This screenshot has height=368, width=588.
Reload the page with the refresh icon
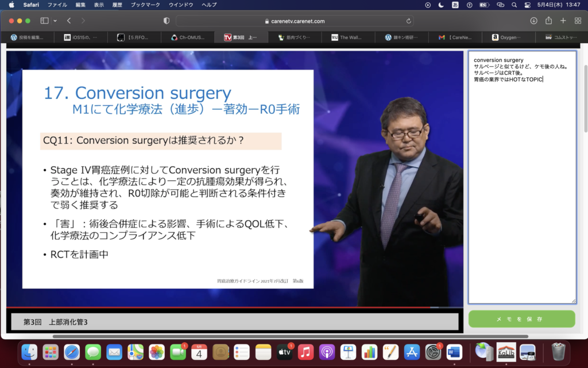(409, 21)
